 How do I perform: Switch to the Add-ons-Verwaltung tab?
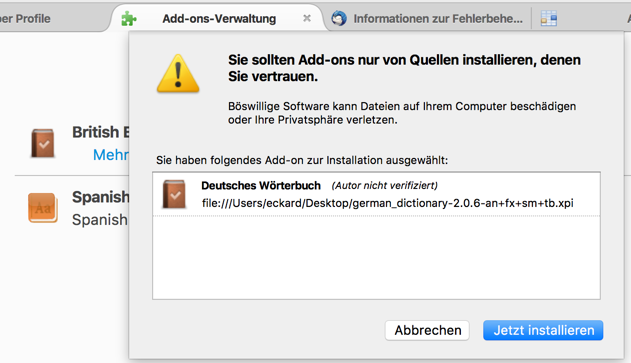[219, 19]
